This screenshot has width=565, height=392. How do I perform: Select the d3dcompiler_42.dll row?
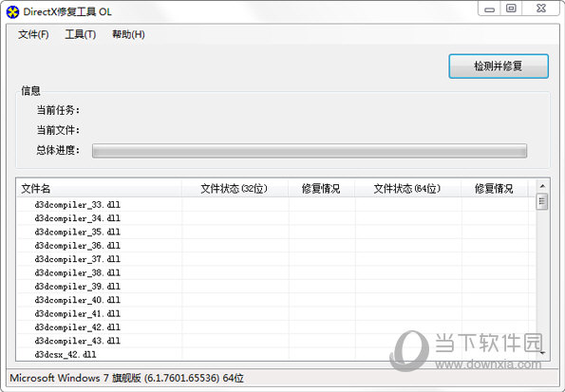tap(276, 327)
